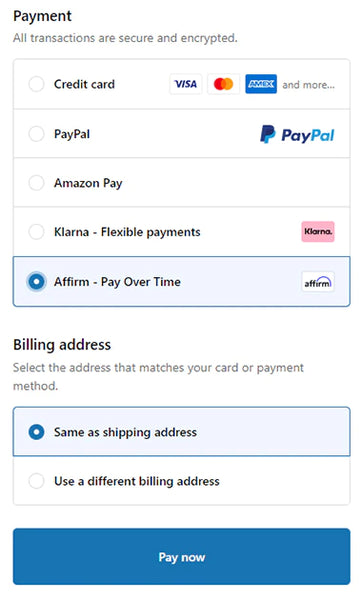Screen dimensions: 362x600
Task: Click the Klarna - Flexible payments label
Action: tap(127, 232)
